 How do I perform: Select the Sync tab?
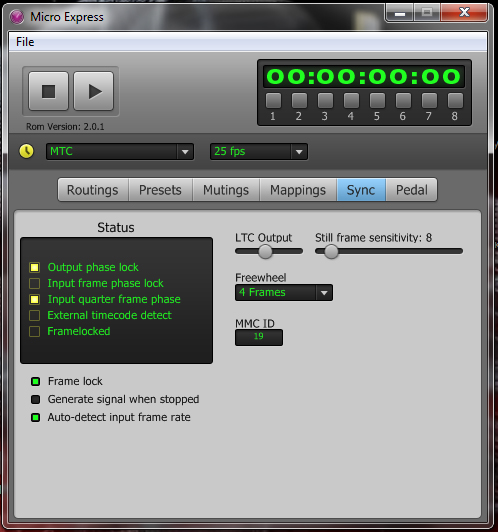point(361,190)
